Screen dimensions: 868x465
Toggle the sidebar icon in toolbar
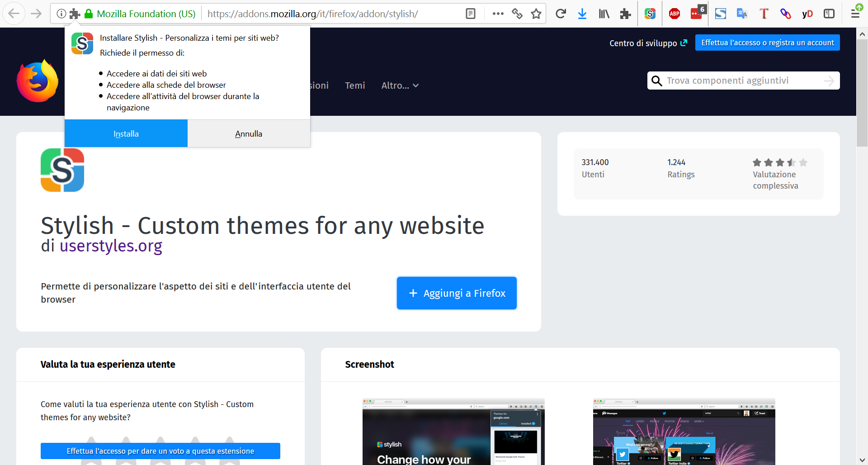tap(829, 14)
